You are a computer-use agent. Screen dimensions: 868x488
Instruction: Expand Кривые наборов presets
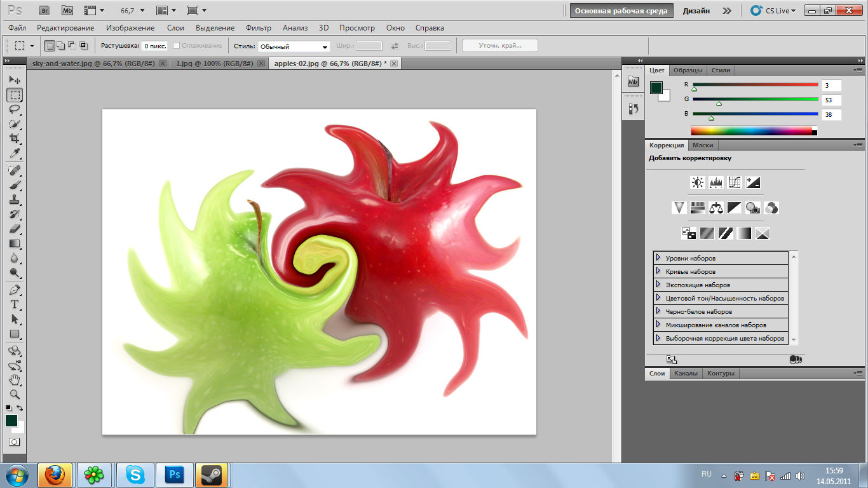658,271
